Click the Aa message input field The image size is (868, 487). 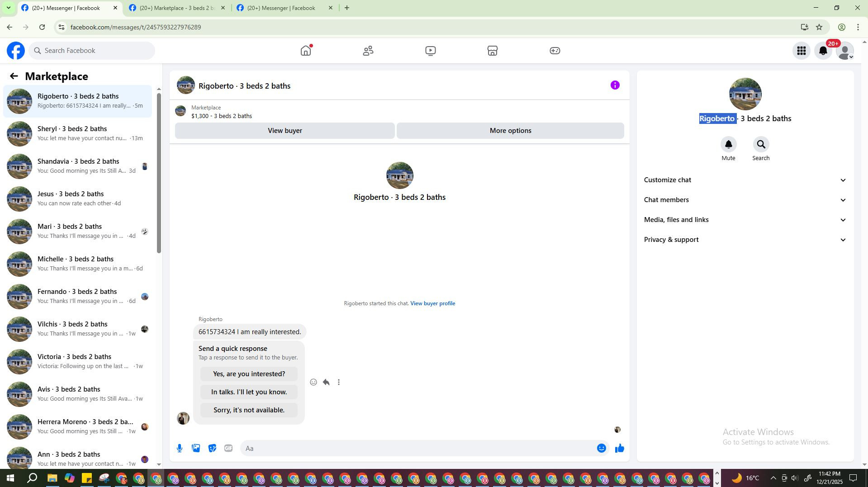click(418, 448)
